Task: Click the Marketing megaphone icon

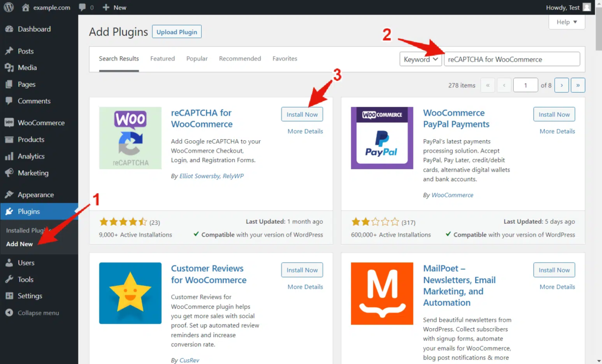Action: [x=9, y=173]
